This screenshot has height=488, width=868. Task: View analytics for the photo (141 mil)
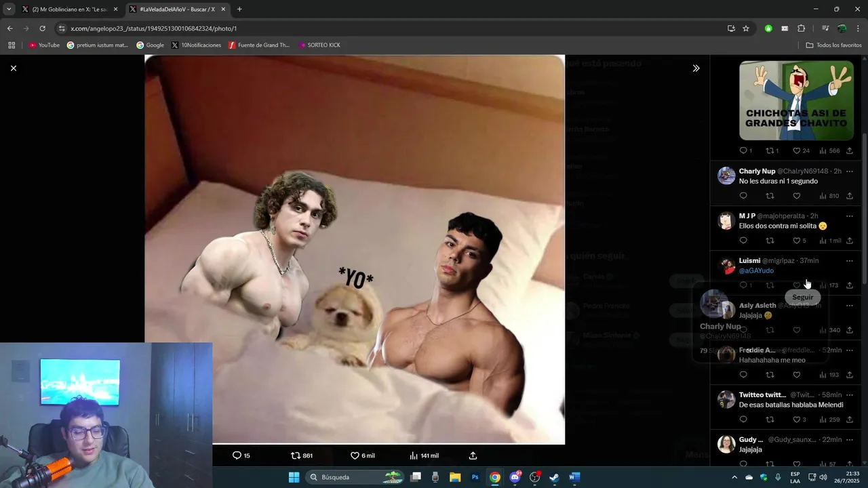click(x=424, y=455)
